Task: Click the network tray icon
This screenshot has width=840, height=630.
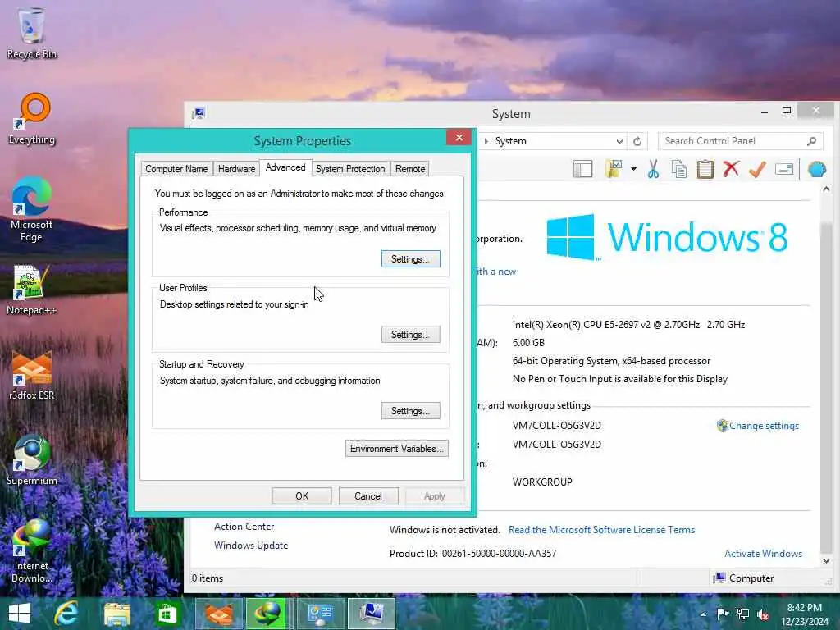Action: coord(742,614)
